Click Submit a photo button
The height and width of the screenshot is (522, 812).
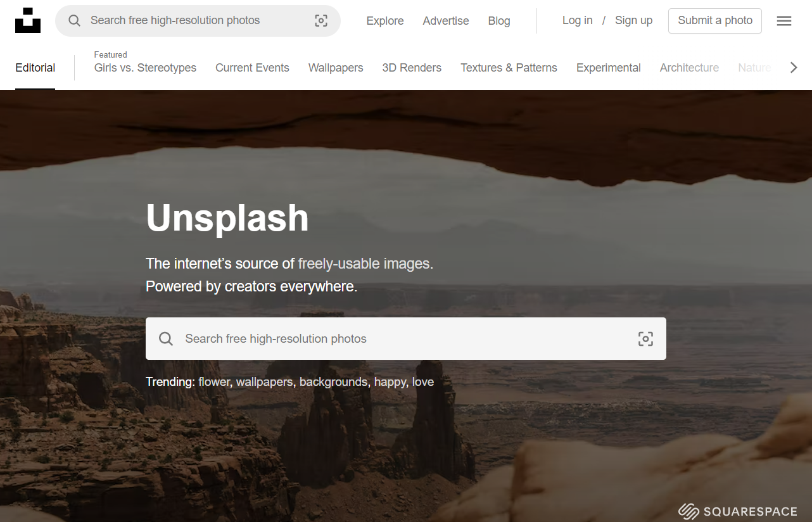click(715, 20)
